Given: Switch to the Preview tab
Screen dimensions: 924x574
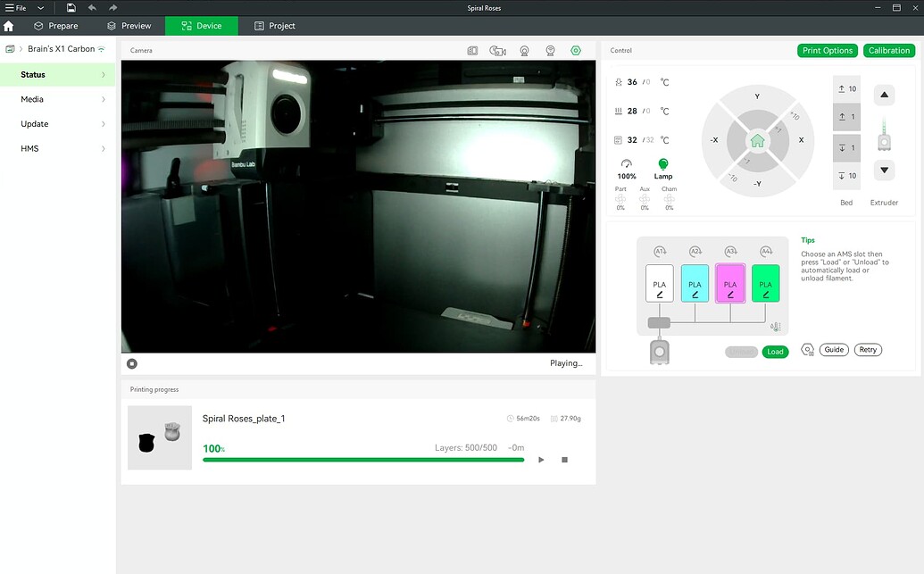Looking at the screenshot, I should tap(129, 26).
